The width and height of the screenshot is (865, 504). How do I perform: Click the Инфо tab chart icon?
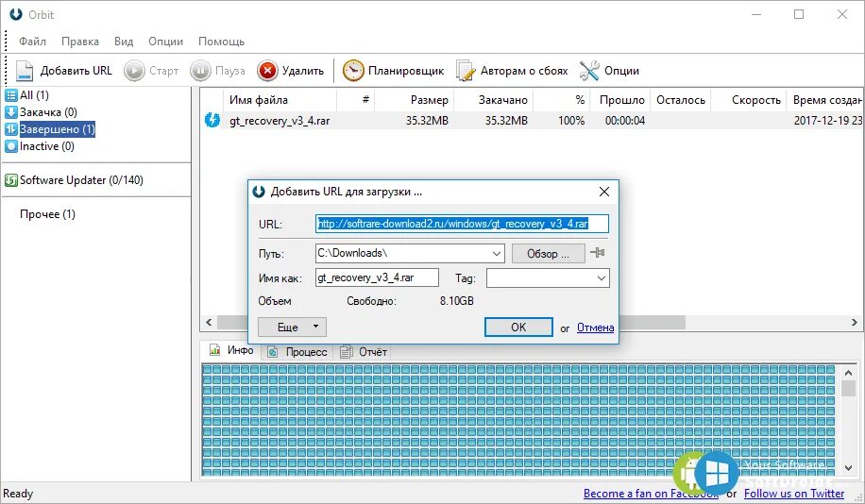click(x=214, y=350)
